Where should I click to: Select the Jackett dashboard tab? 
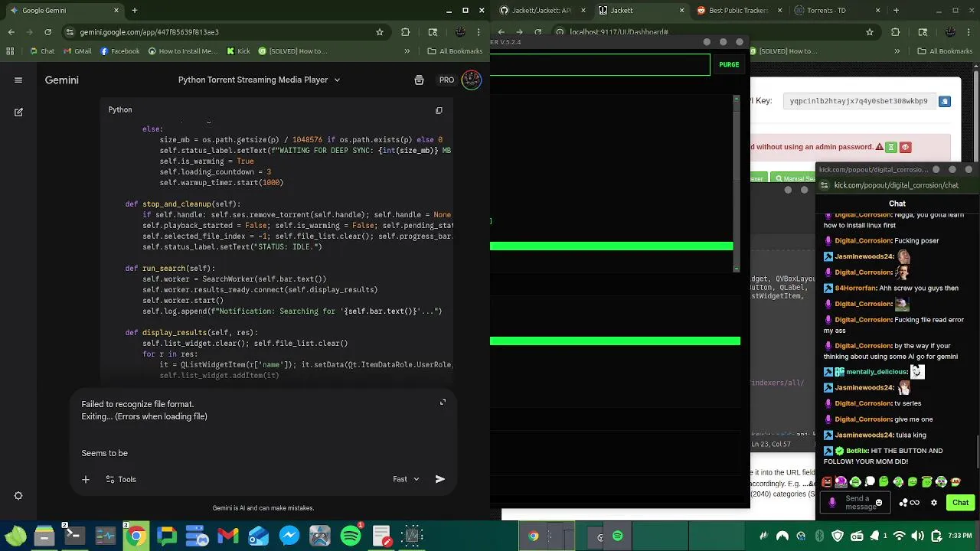pyautogui.click(x=642, y=11)
